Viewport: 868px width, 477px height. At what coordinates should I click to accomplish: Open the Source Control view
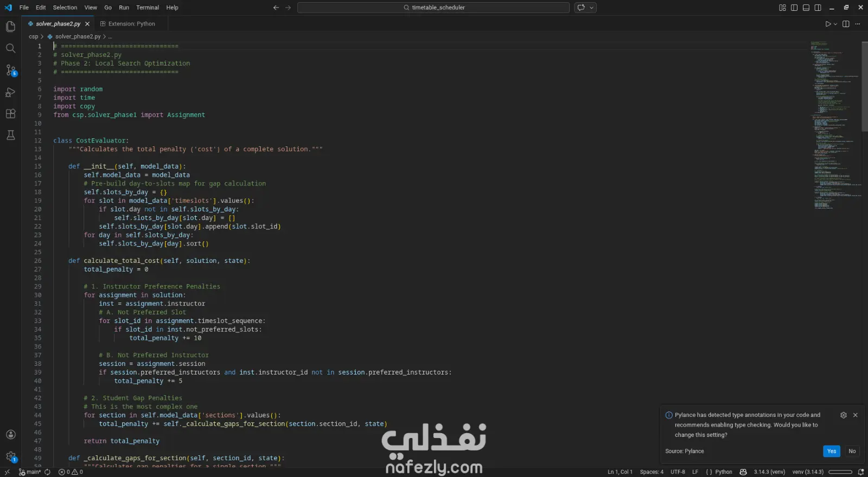(x=10, y=70)
